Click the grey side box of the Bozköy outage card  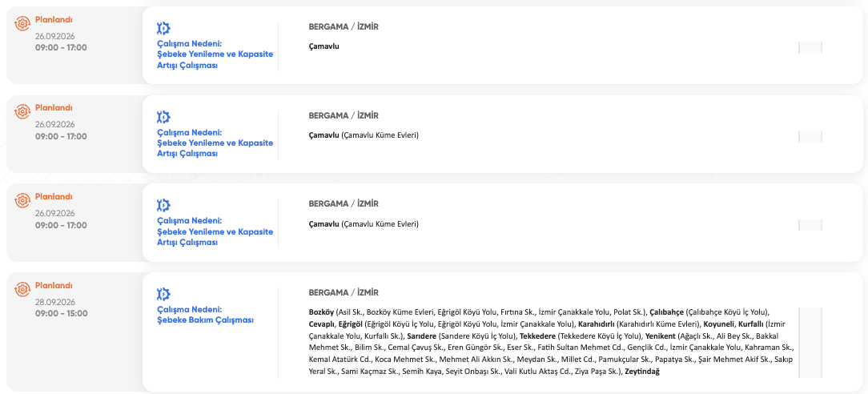tap(810, 343)
